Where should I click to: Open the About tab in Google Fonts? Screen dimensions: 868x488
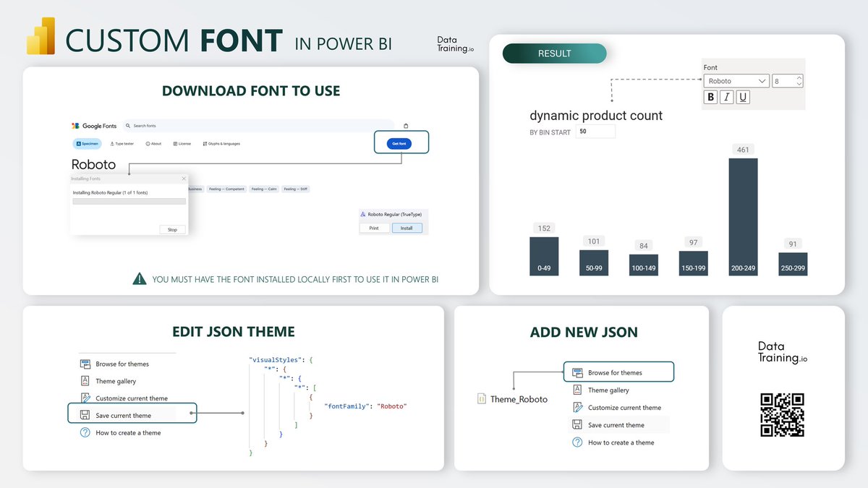[x=153, y=143]
